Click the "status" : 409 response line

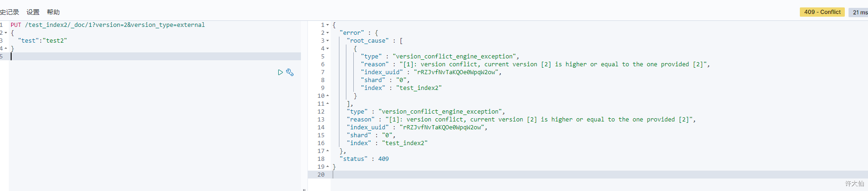pyautogui.click(x=364, y=159)
